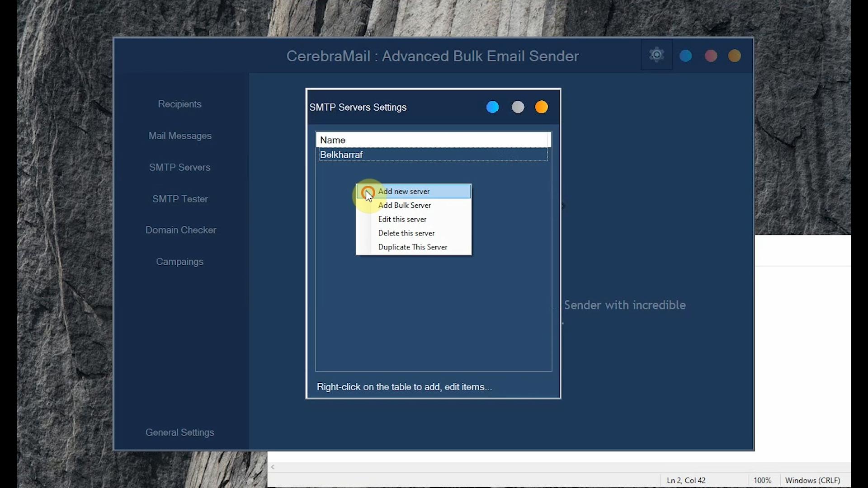This screenshot has height=488, width=868.
Task: Switch to Mail Messages
Action: (180, 136)
